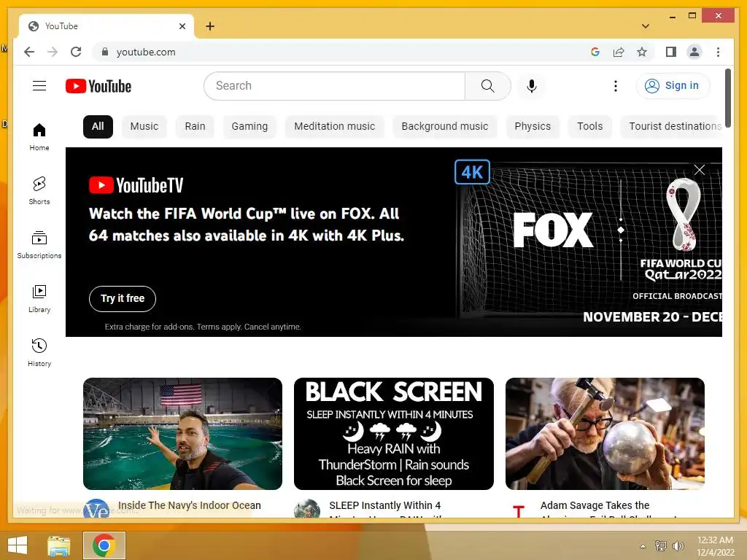Click browser back arrow
Image resolution: width=747 pixels, height=560 pixels.
click(x=29, y=52)
